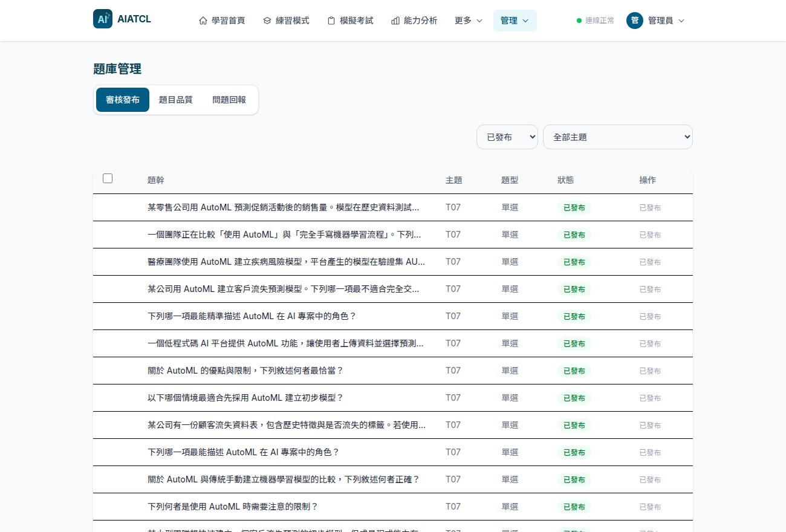Expand the 更多 menu
This screenshot has width=786, height=532.
pyautogui.click(x=469, y=21)
